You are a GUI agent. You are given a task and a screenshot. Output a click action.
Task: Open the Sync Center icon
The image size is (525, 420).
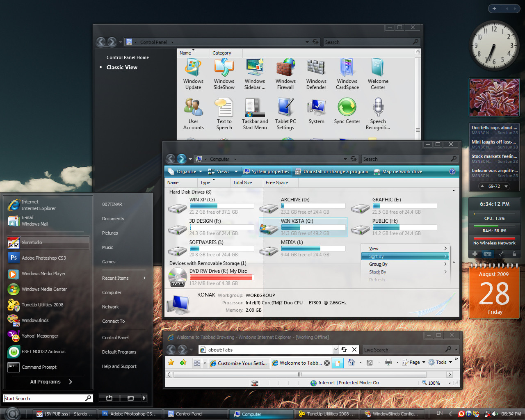(x=347, y=111)
